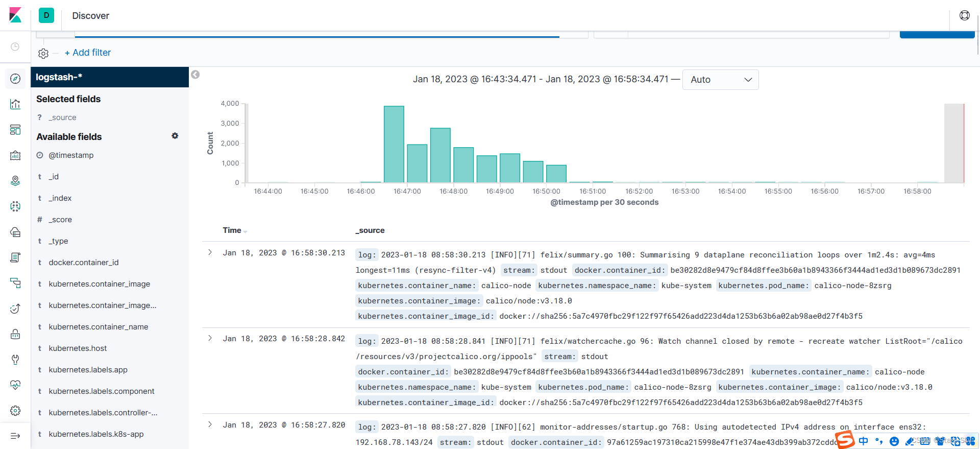Open the recently viewed clock icon
The height and width of the screenshot is (449, 980).
[x=15, y=46]
